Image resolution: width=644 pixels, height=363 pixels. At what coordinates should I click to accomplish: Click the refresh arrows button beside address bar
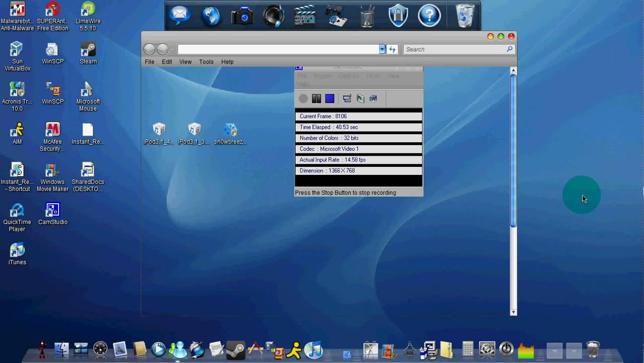(x=393, y=49)
